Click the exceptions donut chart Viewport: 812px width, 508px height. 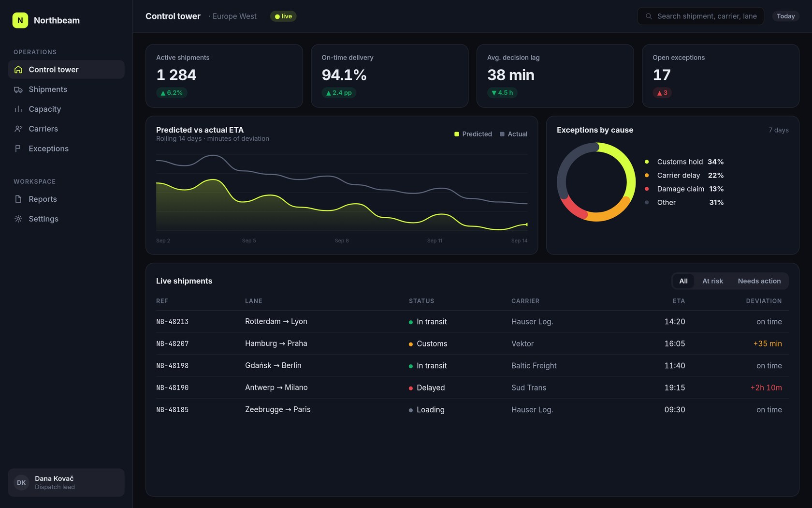point(596,182)
